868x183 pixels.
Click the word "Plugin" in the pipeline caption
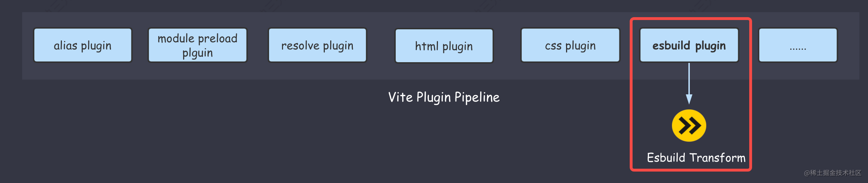(x=434, y=97)
